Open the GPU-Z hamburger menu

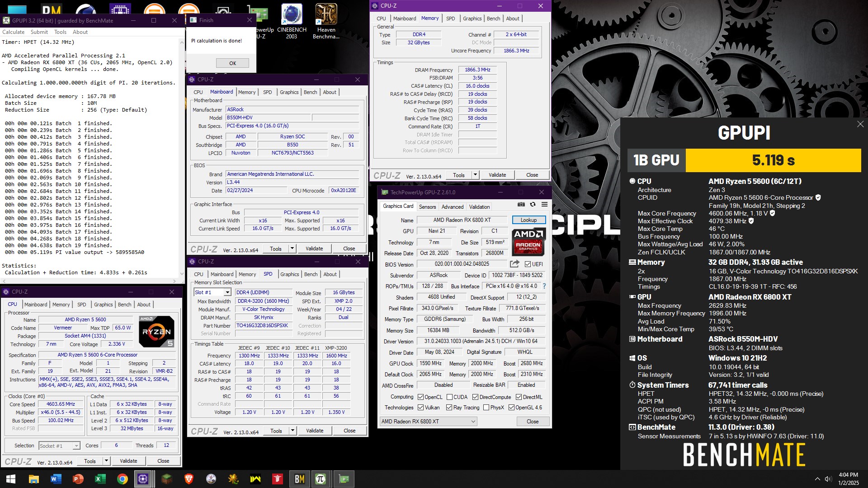click(544, 205)
